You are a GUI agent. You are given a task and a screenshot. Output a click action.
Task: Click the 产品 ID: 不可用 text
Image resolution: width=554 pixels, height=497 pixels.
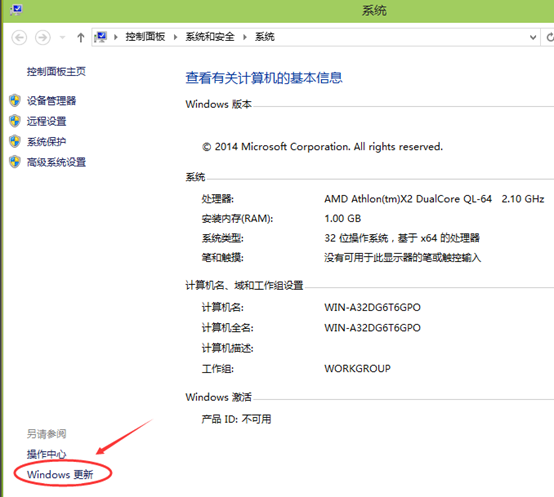point(236,419)
